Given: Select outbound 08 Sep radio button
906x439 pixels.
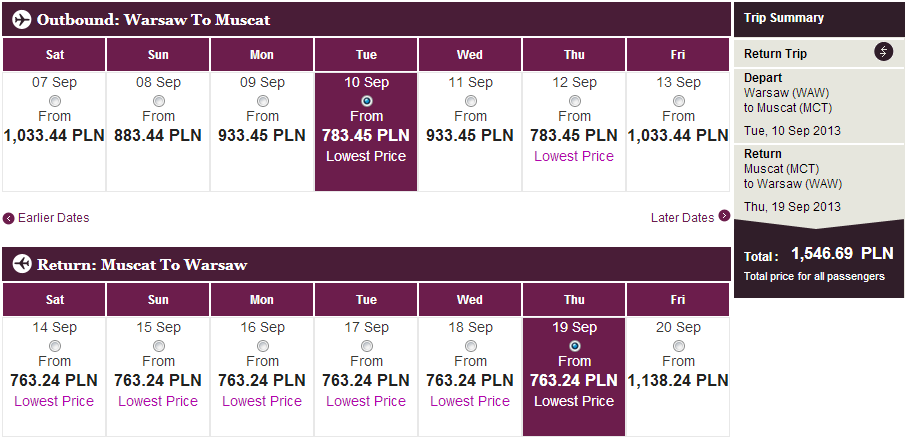Looking at the screenshot, I should pyautogui.click(x=158, y=101).
